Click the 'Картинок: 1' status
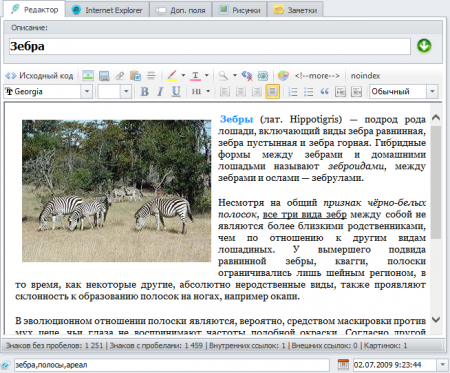This screenshot has height=373, width=450. 386,346
